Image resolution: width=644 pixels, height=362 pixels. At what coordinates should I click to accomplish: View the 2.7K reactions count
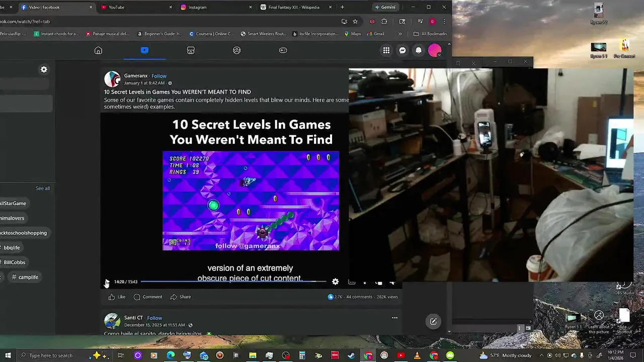(x=335, y=297)
